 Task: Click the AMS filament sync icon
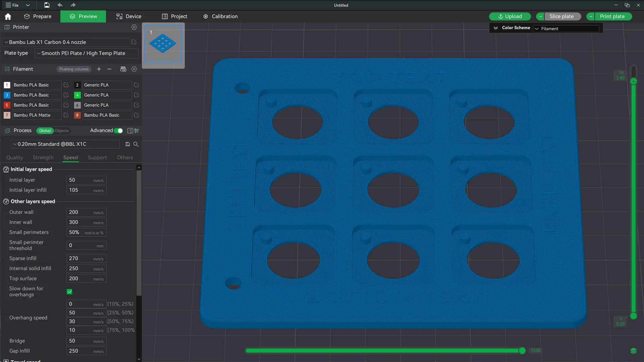(123, 69)
